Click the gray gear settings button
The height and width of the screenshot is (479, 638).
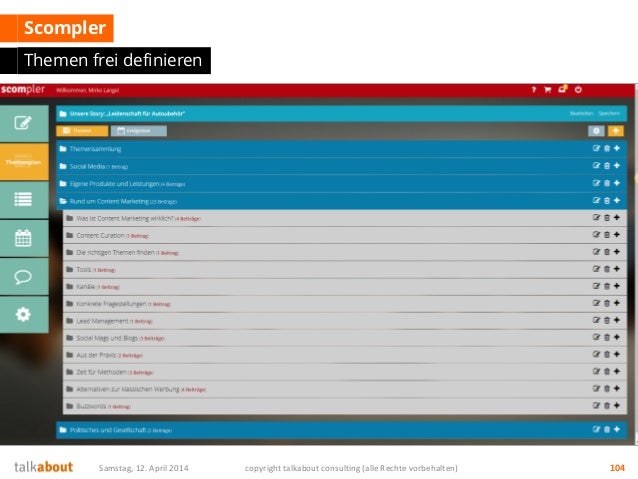tap(596, 131)
